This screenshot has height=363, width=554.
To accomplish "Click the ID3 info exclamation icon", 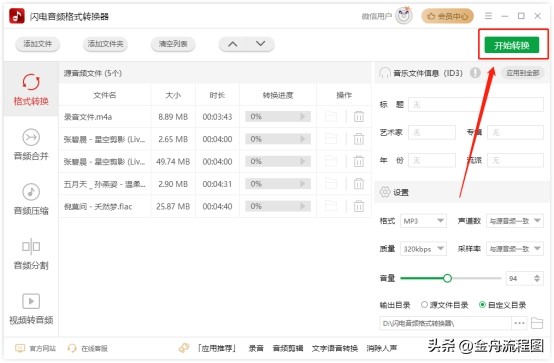I will (x=475, y=73).
